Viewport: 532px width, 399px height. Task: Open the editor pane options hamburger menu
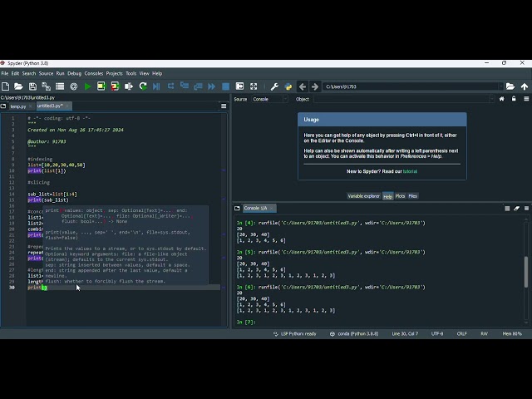[224, 106]
